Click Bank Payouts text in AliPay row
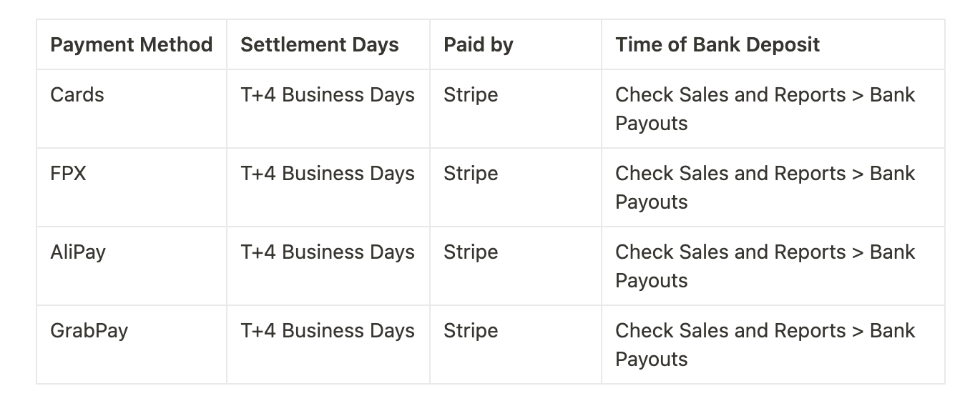Image resolution: width=980 pixels, height=396 pixels. [765, 266]
